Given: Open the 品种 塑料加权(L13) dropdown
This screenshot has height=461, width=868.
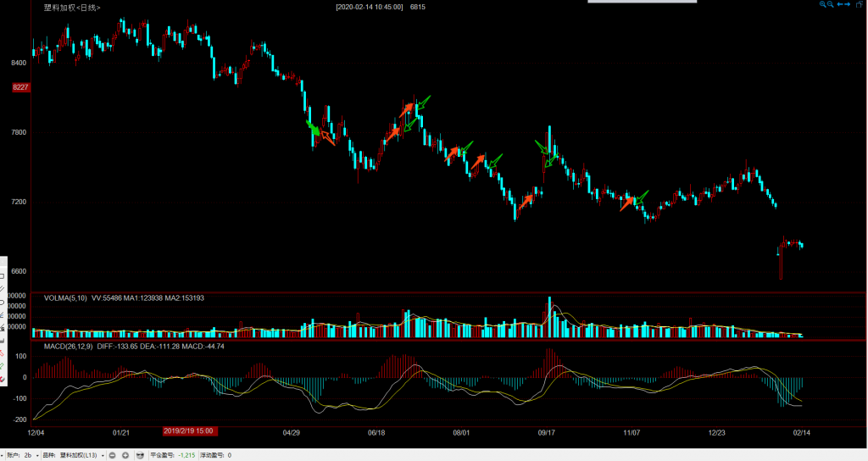Looking at the screenshot, I should pos(103,455).
